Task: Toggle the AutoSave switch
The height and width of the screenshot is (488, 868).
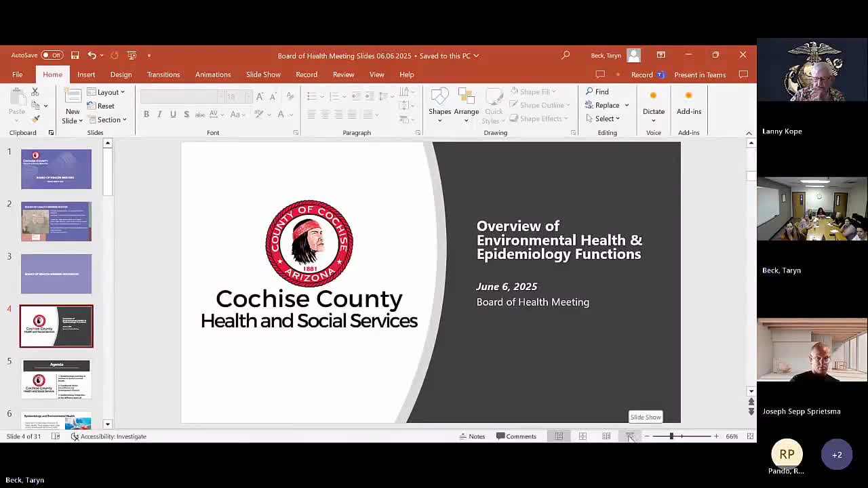Action: (52, 55)
